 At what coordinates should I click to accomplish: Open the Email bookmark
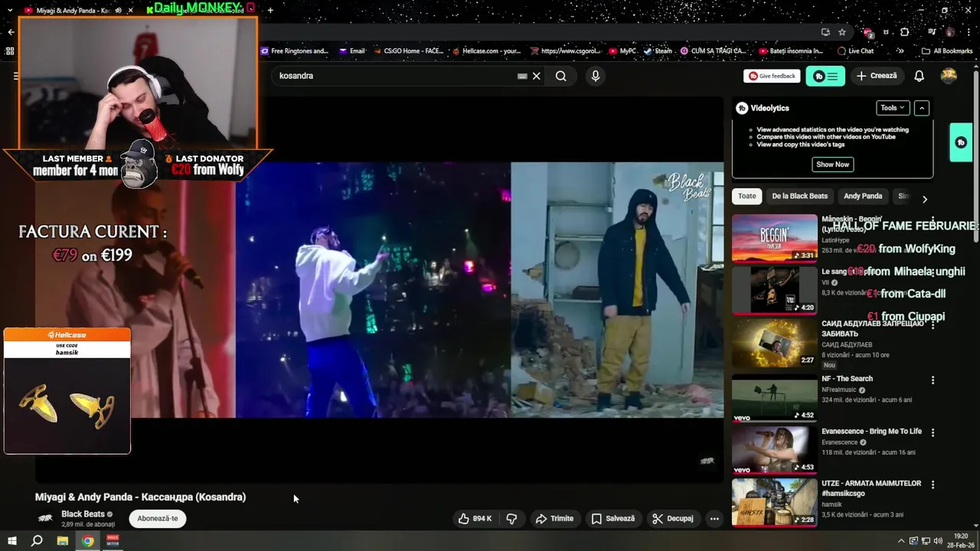click(x=352, y=51)
